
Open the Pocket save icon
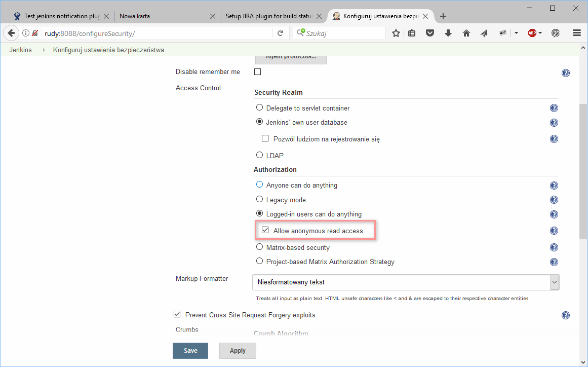(430, 33)
